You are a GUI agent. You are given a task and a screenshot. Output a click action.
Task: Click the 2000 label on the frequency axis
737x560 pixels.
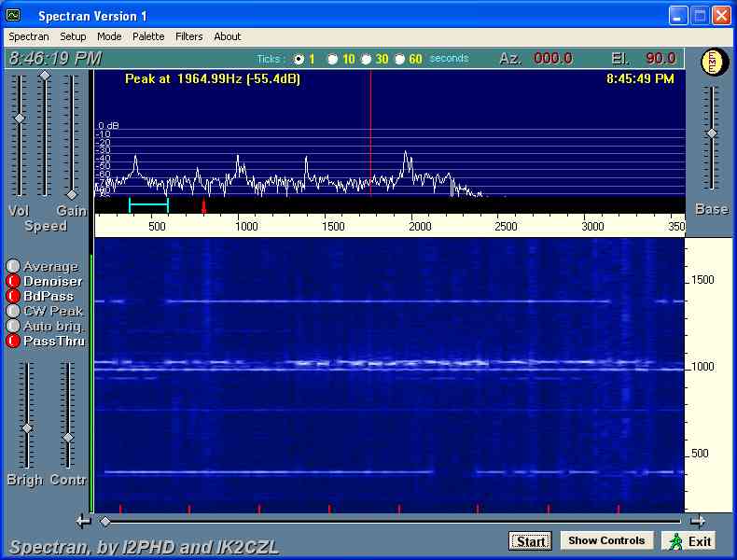point(420,227)
